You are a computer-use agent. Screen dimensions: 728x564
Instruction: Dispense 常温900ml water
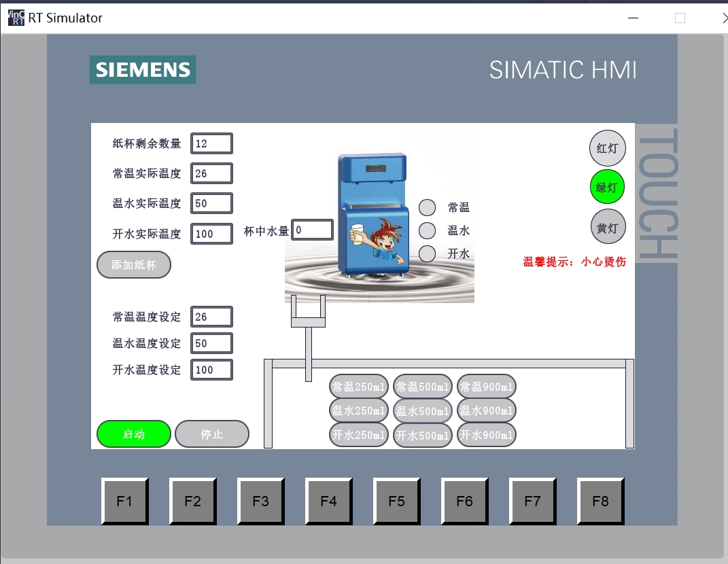[487, 386]
